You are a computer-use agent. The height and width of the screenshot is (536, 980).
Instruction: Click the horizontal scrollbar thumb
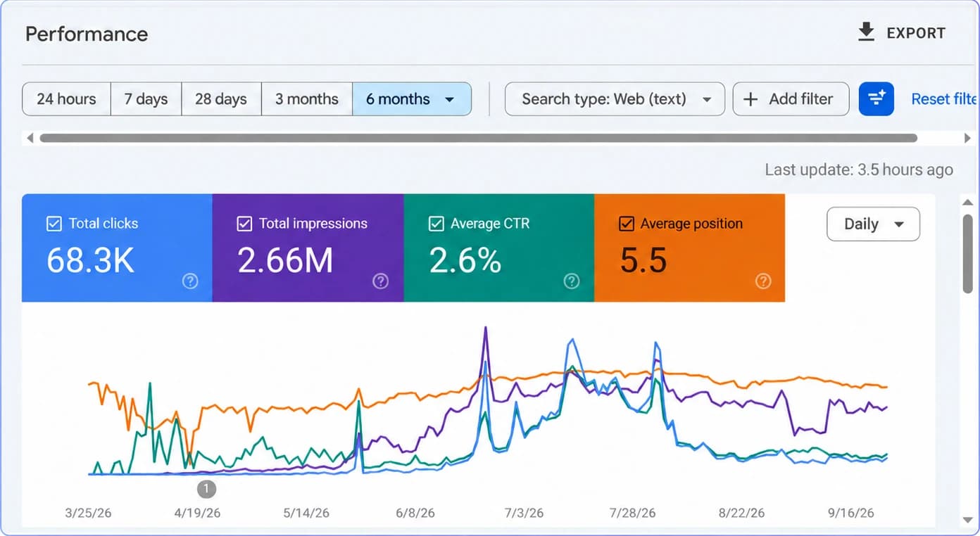coord(479,139)
